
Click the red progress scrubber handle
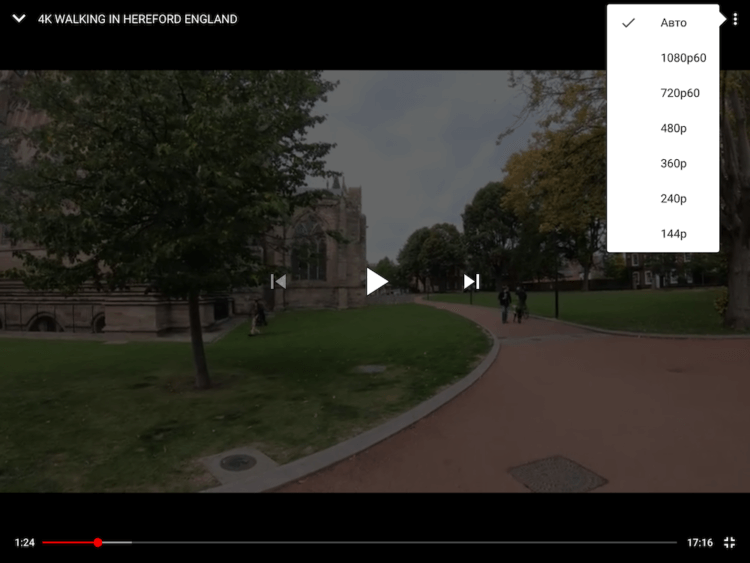[x=98, y=542]
